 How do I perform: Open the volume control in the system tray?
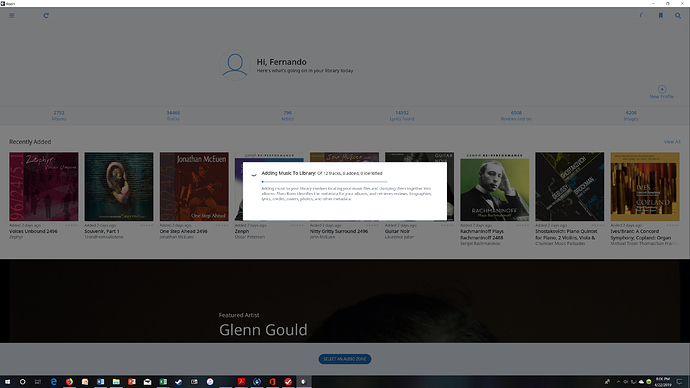point(626,382)
